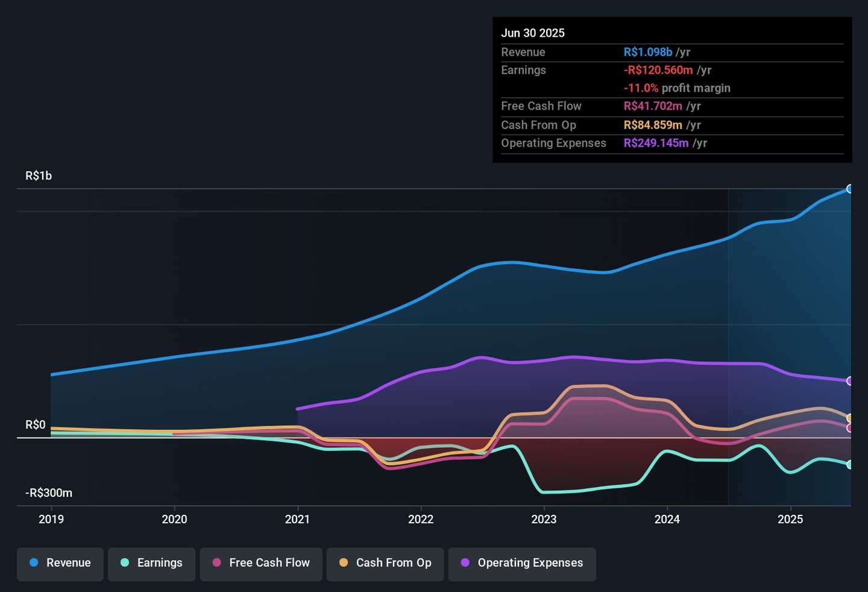Click the Operating Expenses endpoint marker
Screen dimensions: 868x592
[849, 381]
